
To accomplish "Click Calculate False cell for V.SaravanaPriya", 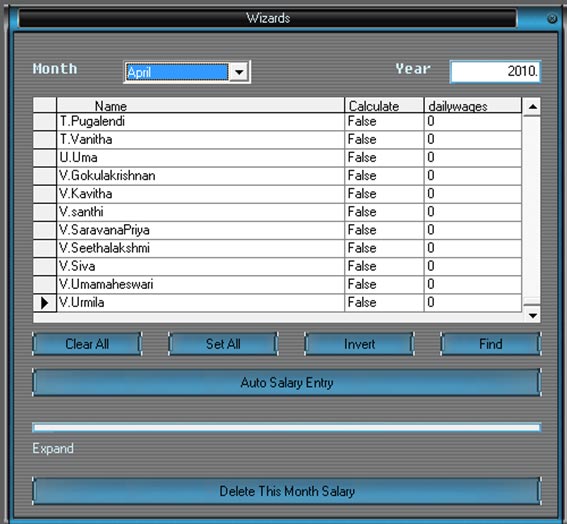I will click(384, 230).
